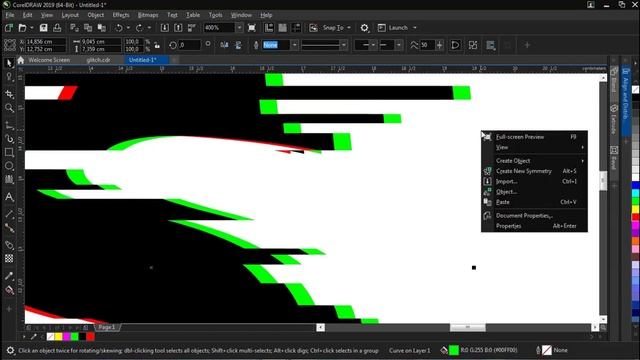Viewport: 640px width, 360px height.
Task: Choose Create New Symmetry in context menu
Action: (534, 171)
